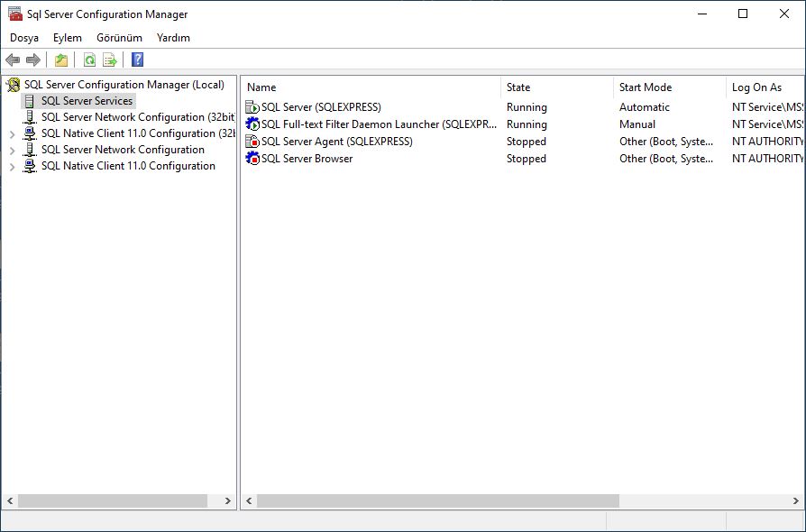
Task: Select the SQL Server Network Configuration label
Action: coord(123,150)
